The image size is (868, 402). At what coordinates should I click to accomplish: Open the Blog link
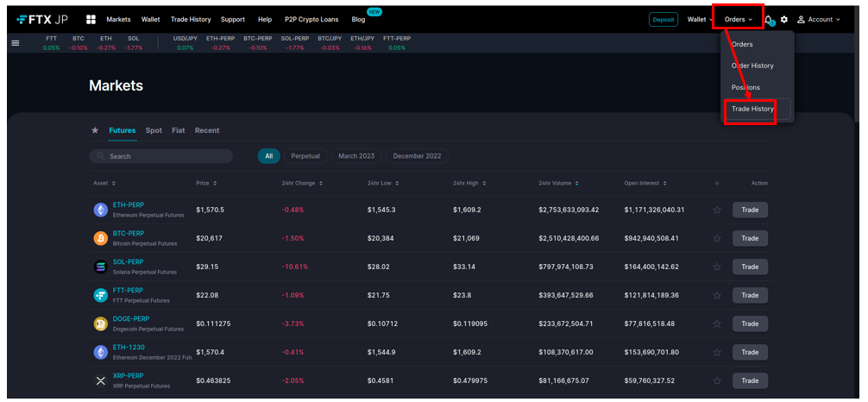[x=358, y=19]
